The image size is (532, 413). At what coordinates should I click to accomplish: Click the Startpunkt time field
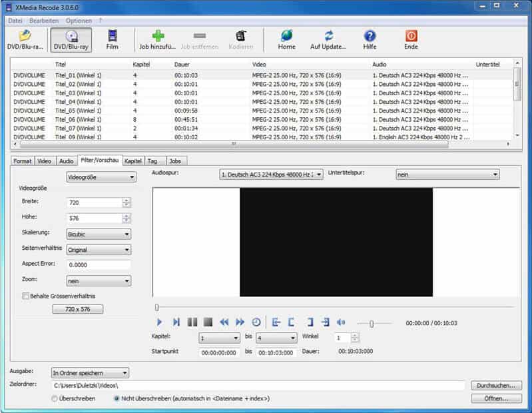click(219, 352)
